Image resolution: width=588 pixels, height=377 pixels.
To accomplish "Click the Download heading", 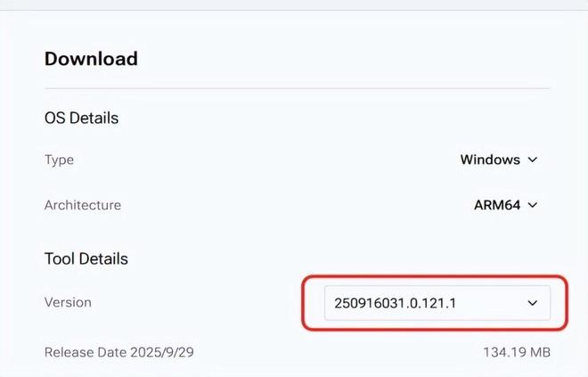I will tap(91, 60).
